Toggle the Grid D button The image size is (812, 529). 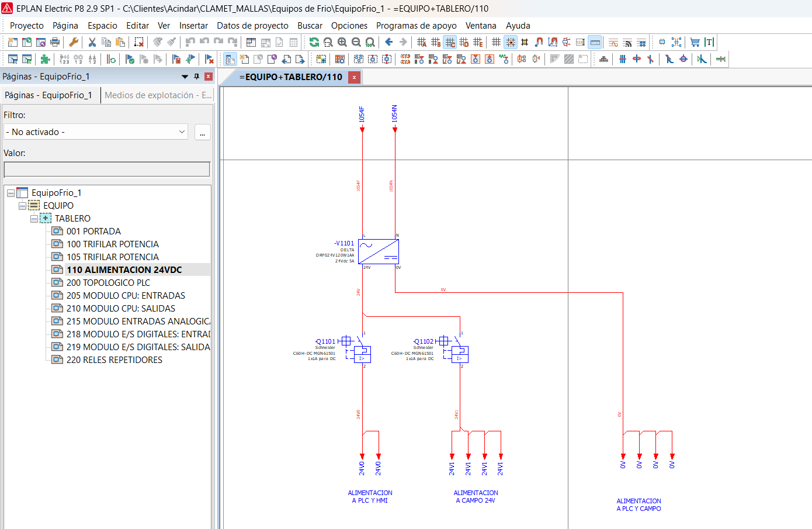coord(464,42)
